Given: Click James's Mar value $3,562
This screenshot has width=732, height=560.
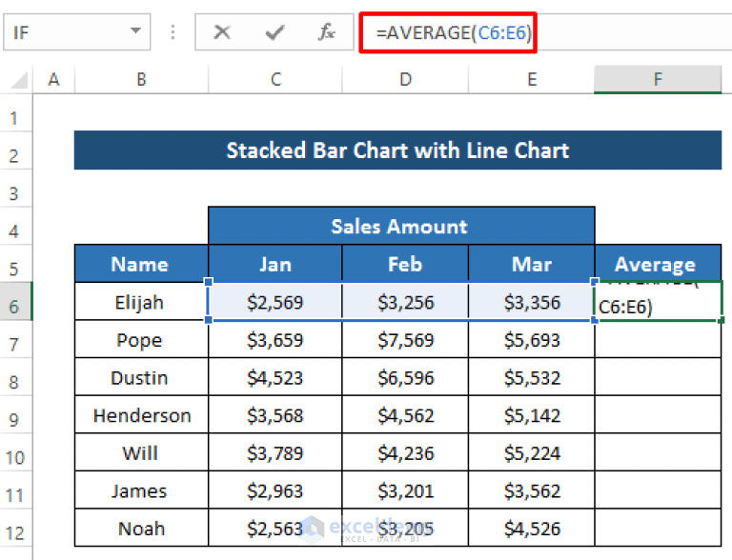Looking at the screenshot, I should (531, 490).
